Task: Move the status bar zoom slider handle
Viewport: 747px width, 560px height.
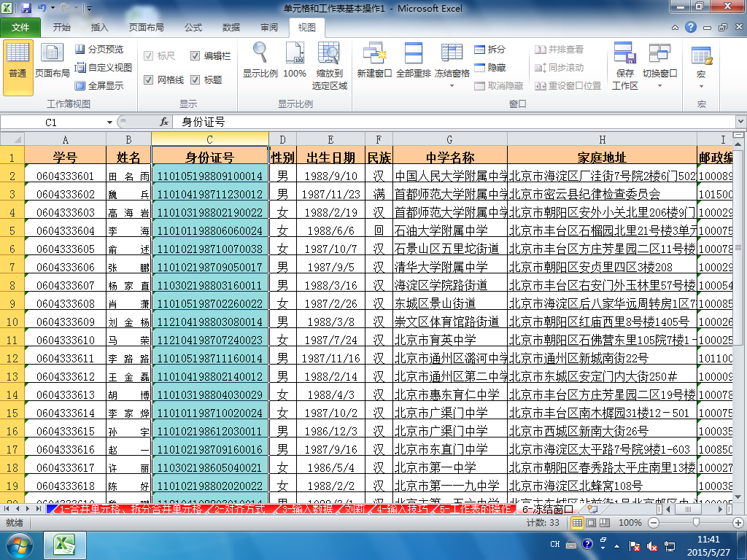Action: 696,523
